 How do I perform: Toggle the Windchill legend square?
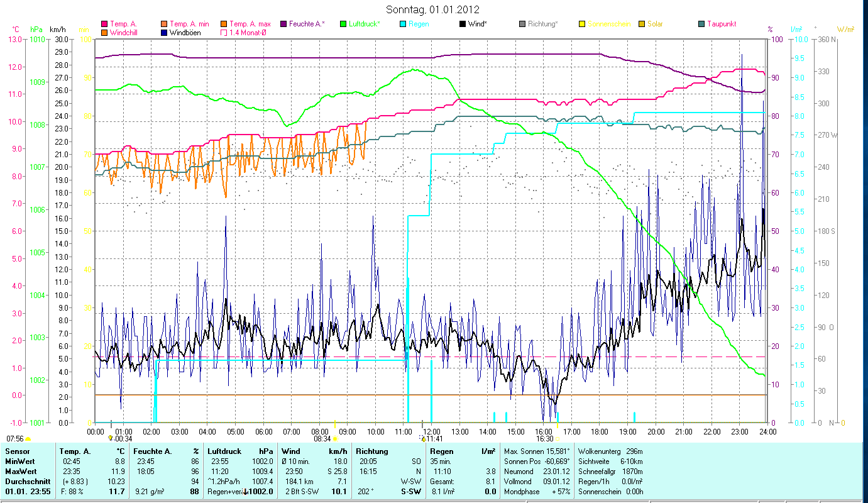pyautogui.click(x=105, y=32)
